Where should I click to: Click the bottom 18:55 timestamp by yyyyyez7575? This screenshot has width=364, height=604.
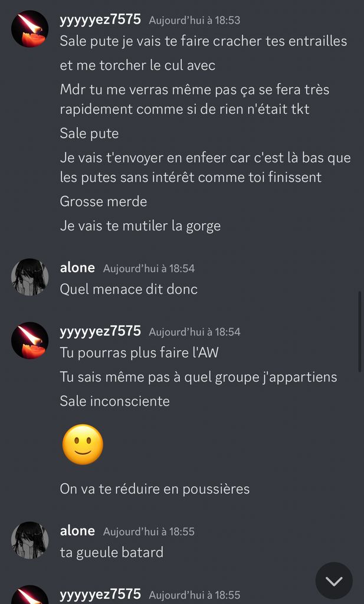click(x=195, y=595)
